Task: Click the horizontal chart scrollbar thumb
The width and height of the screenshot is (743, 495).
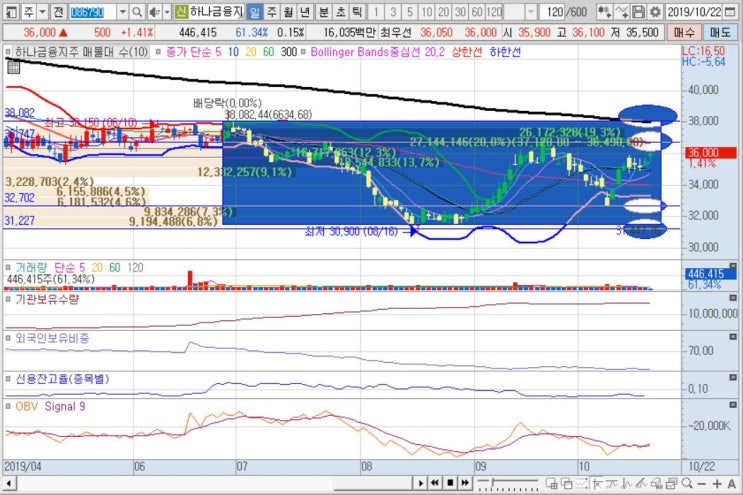Action: [x=373, y=483]
